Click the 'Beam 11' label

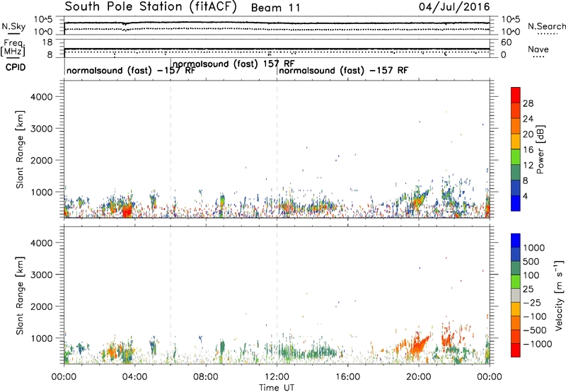(x=275, y=8)
